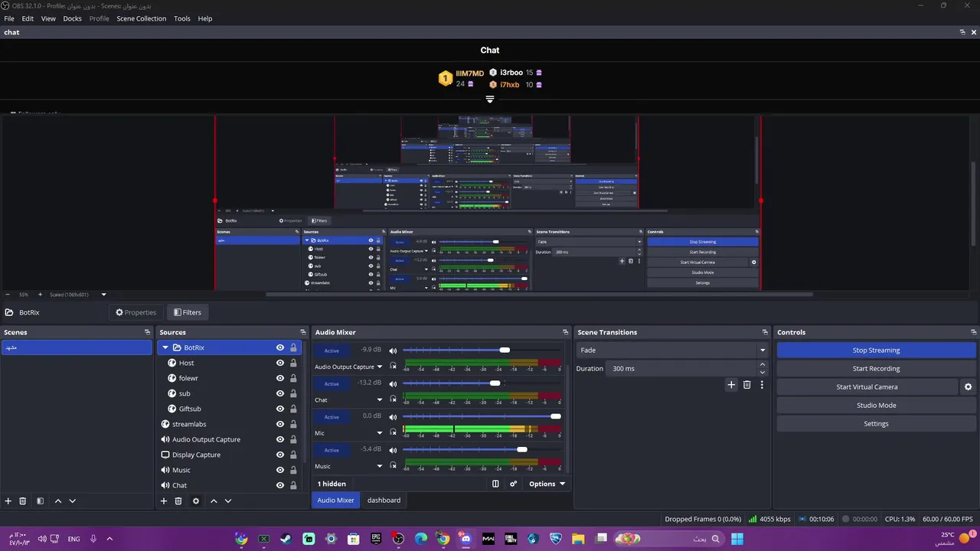The width and height of the screenshot is (980, 551).
Task: Open advanced audio properties gears icon
Action: pyautogui.click(x=513, y=484)
